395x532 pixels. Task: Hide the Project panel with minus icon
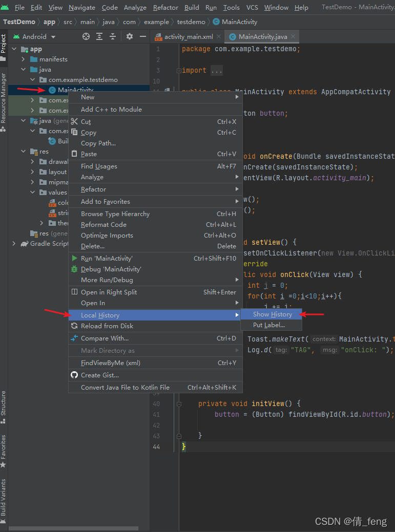[x=143, y=36]
